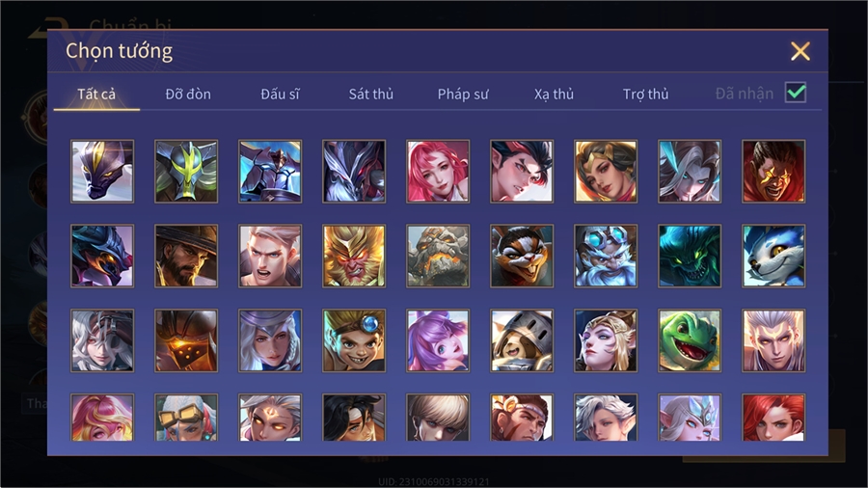Screen dimensions: 868x488
Task: Pick the bearded cowboy hat hero
Action: point(186,256)
